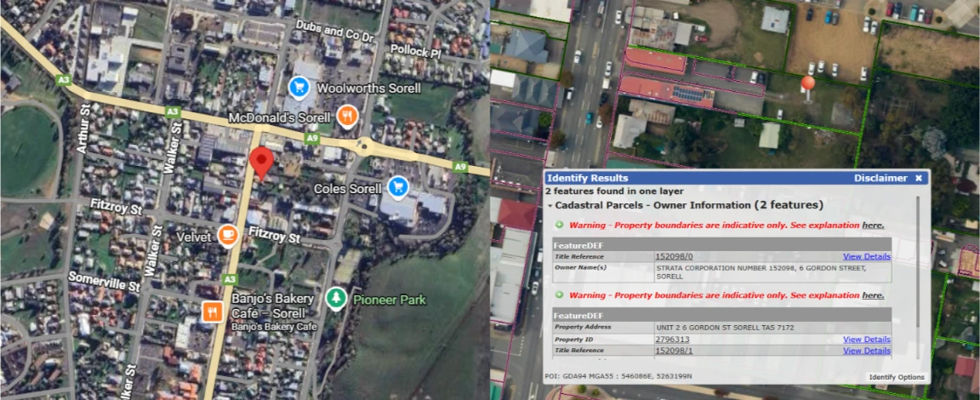Select Banjo's Bakery Cafe restaurant pin
Screen dimensions: 980x400
coord(212,311)
